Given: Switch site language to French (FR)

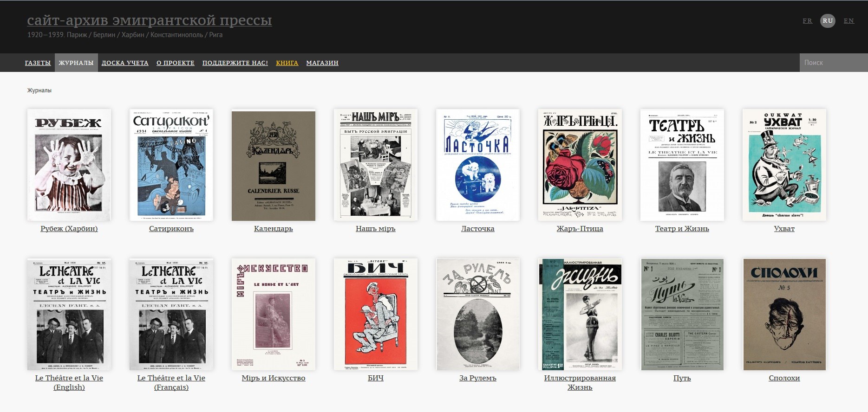Looking at the screenshot, I should (x=807, y=21).
